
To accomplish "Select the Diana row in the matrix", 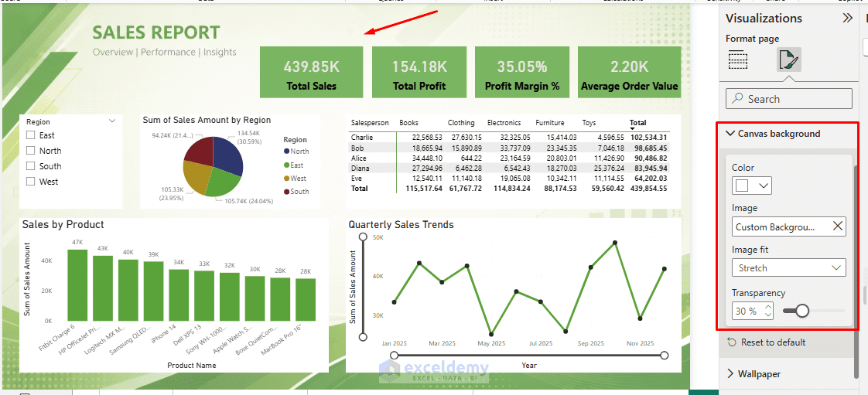I will point(510,168).
